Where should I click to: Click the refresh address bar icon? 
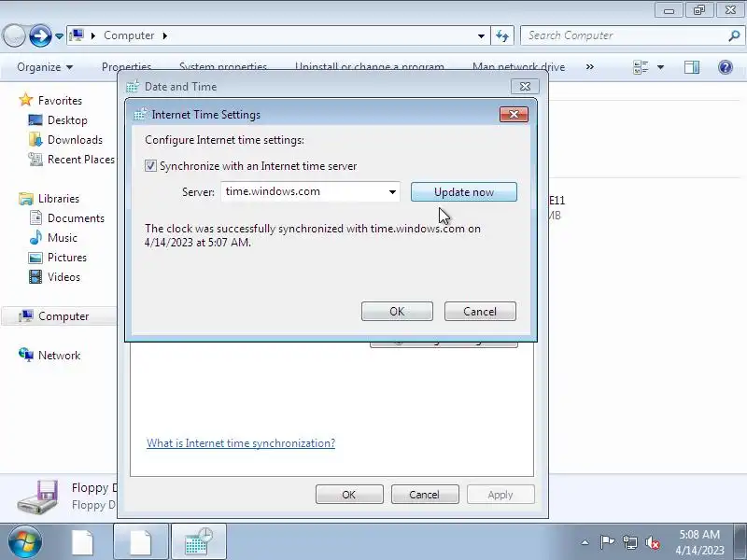click(502, 35)
